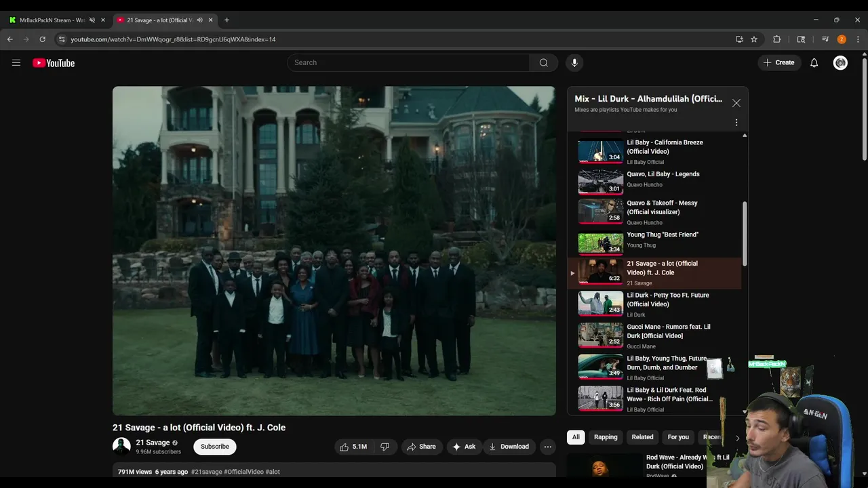Mute the MrBackPackN Stream tab
868x488 pixels.
click(x=92, y=20)
